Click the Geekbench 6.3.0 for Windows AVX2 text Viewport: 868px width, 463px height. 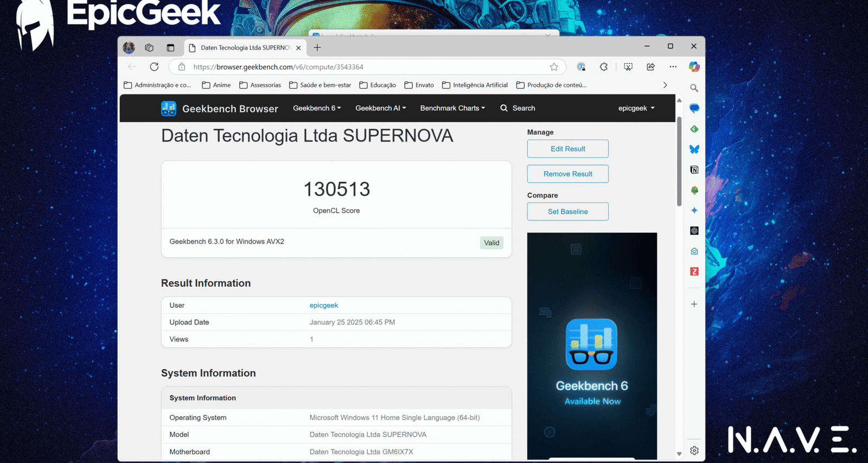(x=227, y=242)
